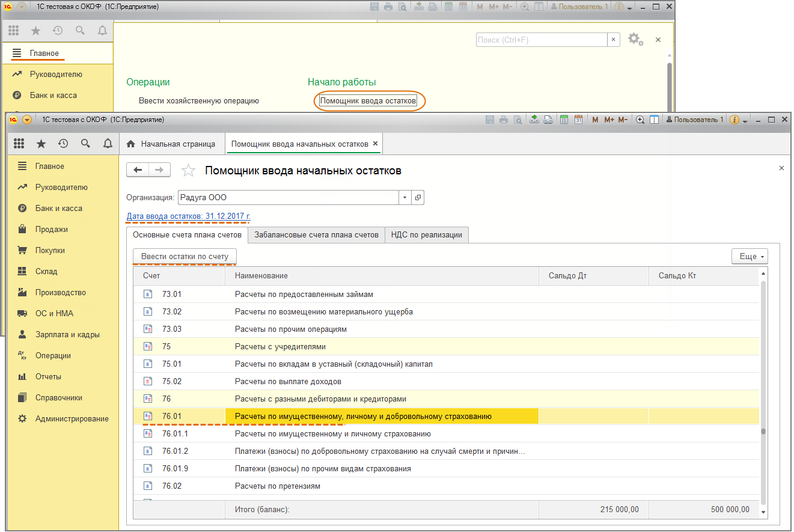Go to the Начальная страница tab
This screenshot has height=532, width=794.
coord(171,144)
